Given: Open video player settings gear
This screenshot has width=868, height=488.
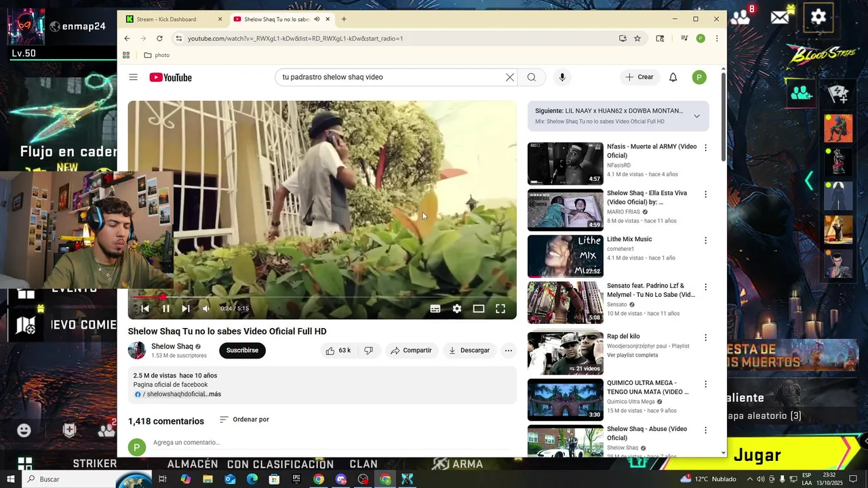Looking at the screenshot, I should [457, 308].
